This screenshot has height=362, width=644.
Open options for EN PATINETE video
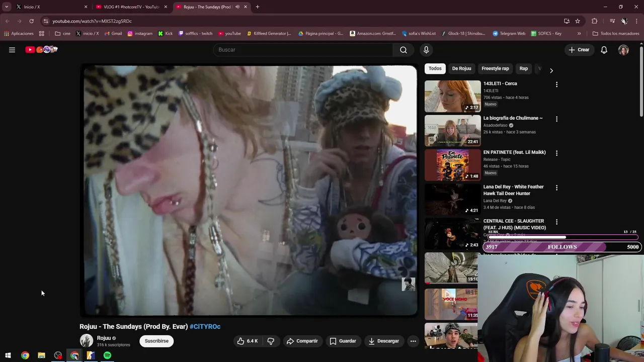point(556,153)
